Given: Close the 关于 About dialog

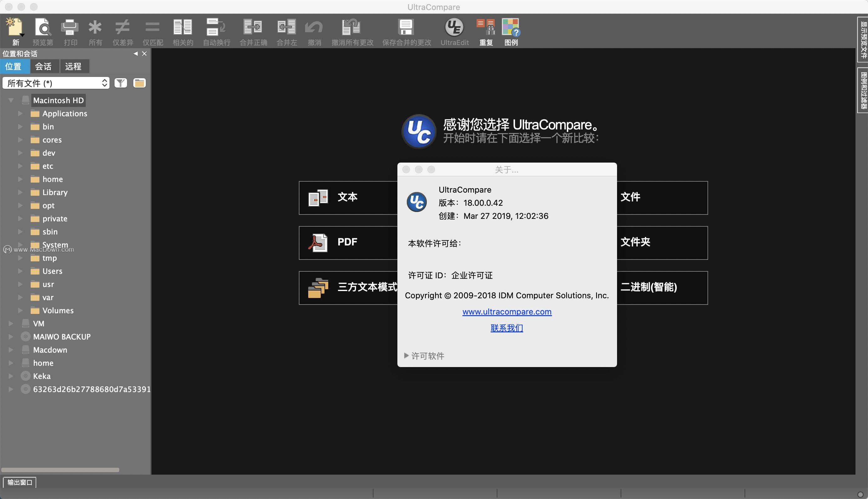Looking at the screenshot, I should (406, 169).
